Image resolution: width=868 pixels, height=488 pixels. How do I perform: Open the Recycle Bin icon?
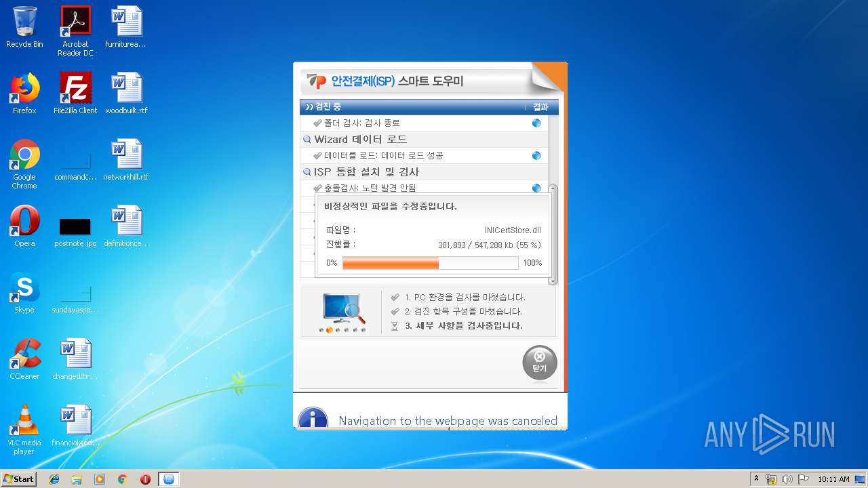pyautogui.click(x=24, y=27)
